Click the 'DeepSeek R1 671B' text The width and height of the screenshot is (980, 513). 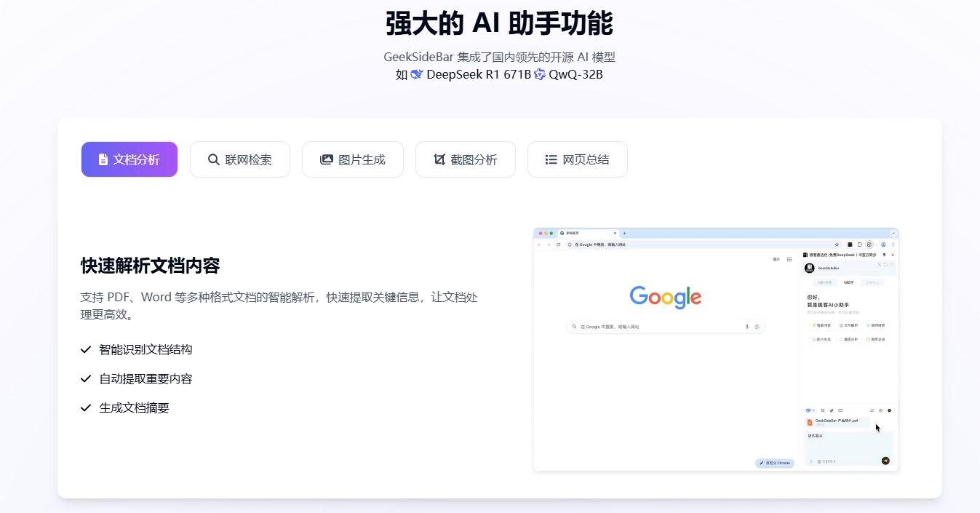tap(479, 74)
